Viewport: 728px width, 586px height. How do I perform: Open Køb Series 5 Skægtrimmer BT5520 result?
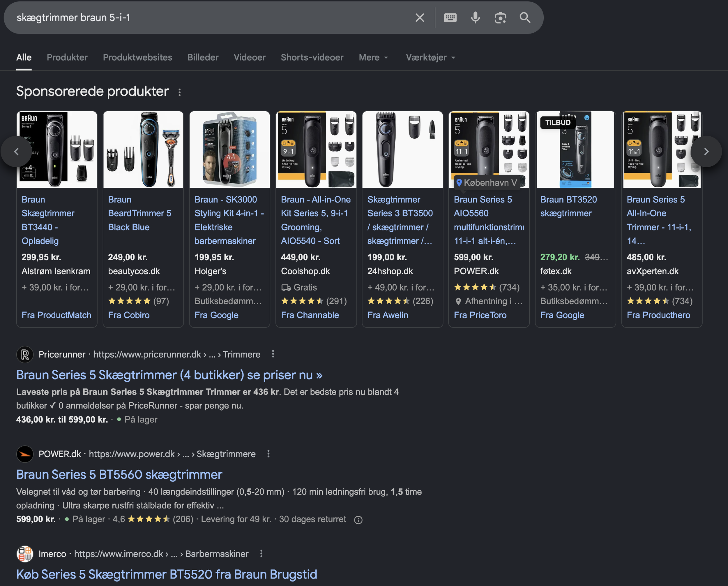coord(167,575)
